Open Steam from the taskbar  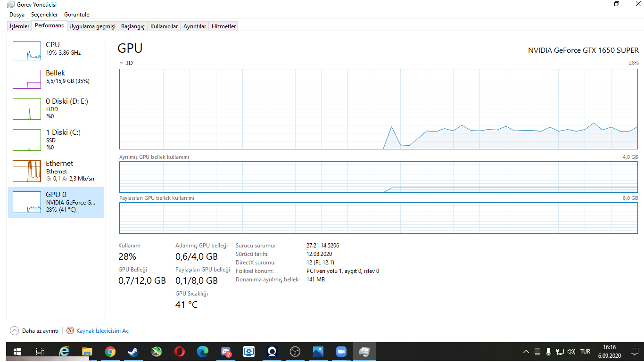point(133,352)
